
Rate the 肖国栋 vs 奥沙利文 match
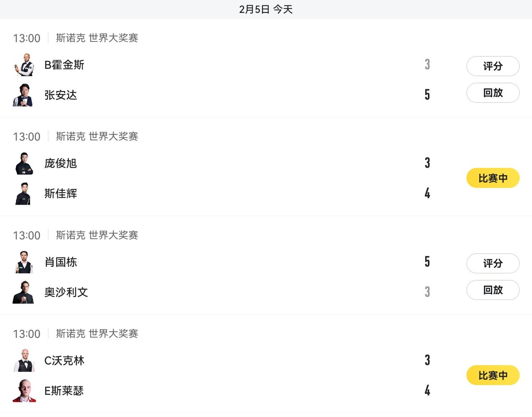(x=492, y=263)
